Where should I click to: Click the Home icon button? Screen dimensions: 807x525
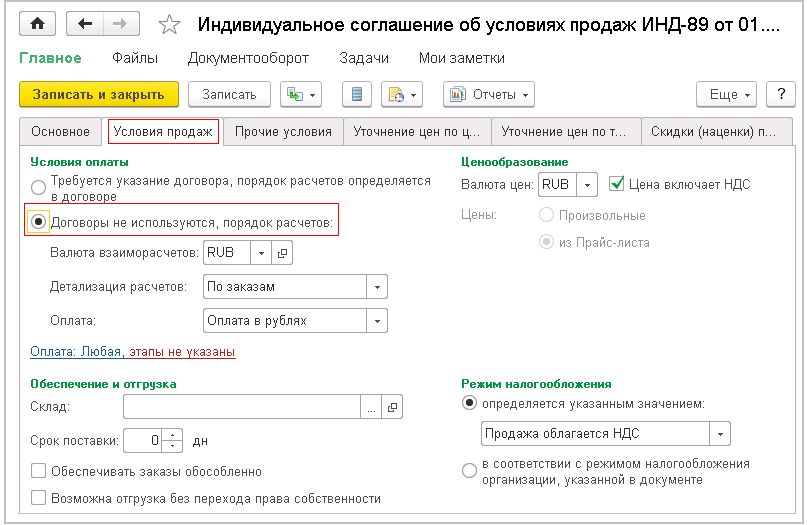[38, 23]
